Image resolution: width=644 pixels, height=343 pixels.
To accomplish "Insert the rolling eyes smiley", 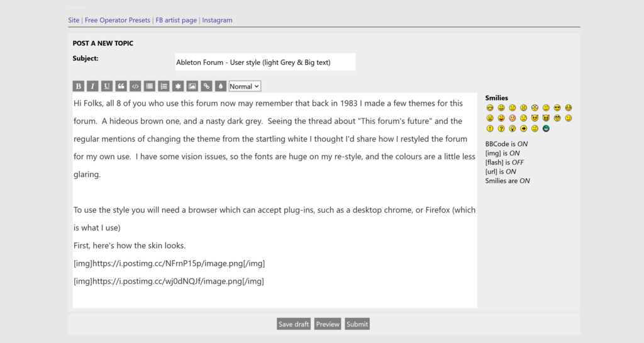I will click(x=557, y=118).
